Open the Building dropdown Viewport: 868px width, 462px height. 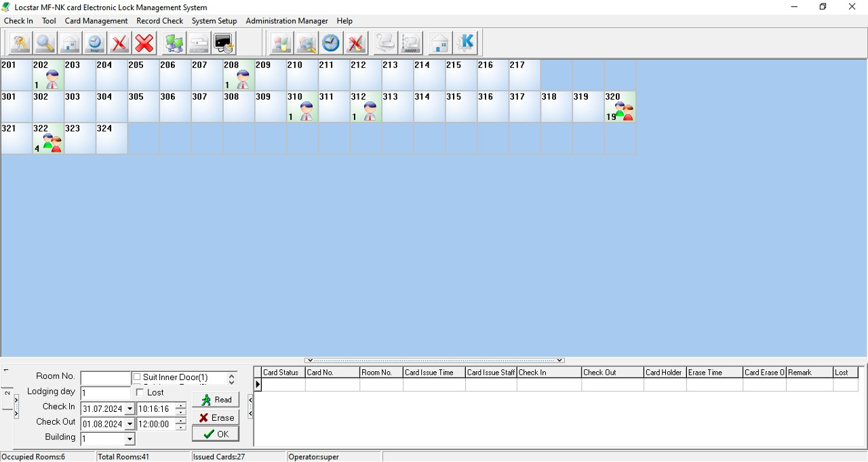pyautogui.click(x=130, y=439)
